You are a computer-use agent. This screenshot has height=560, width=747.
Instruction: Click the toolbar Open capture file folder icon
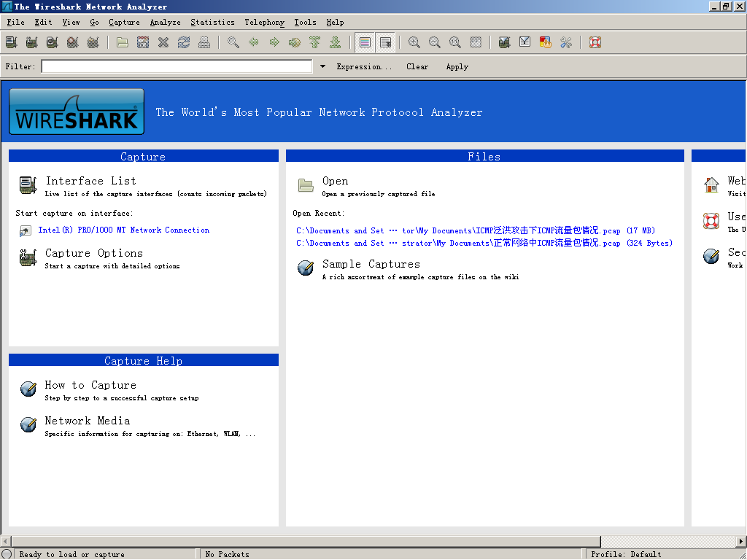[123, 42]
